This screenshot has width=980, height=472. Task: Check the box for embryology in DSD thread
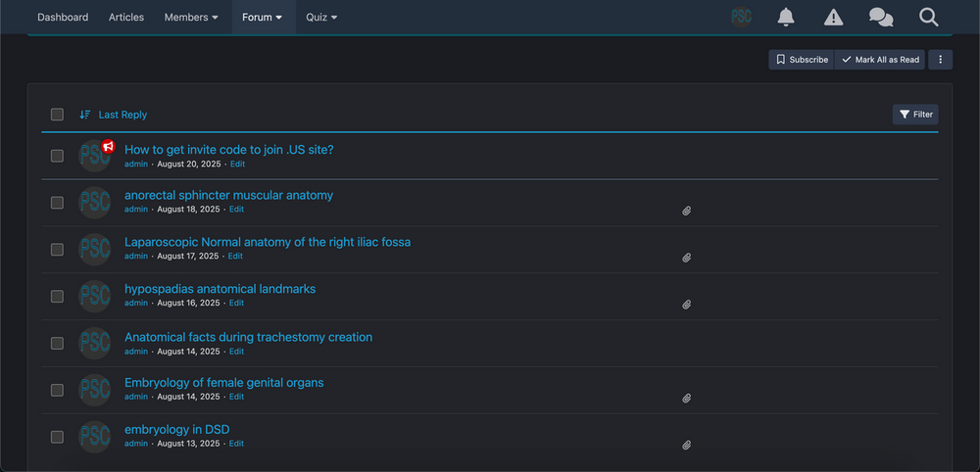[x=57, y=437]
